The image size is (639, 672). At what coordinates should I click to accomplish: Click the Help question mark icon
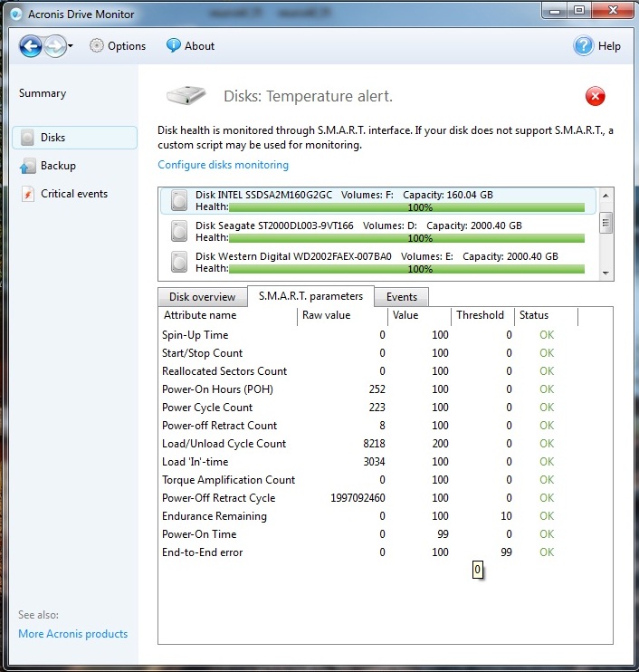coord(583,46)
